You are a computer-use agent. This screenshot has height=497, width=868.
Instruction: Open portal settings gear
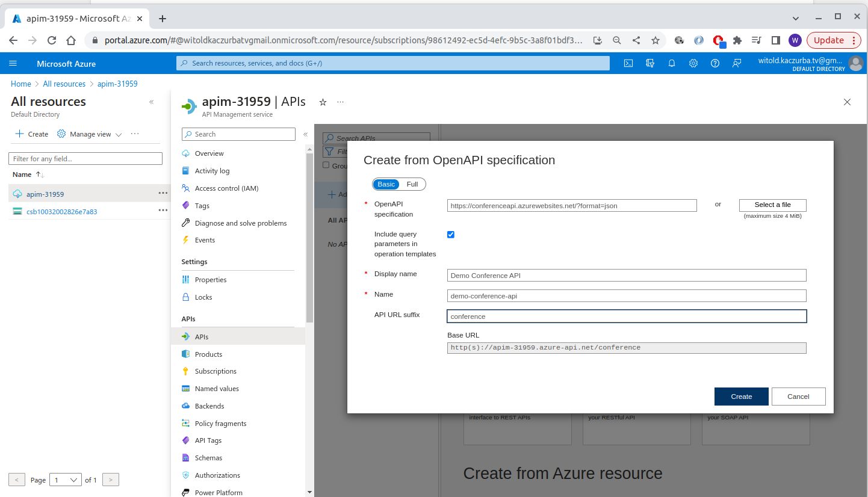tap(693, 63)
